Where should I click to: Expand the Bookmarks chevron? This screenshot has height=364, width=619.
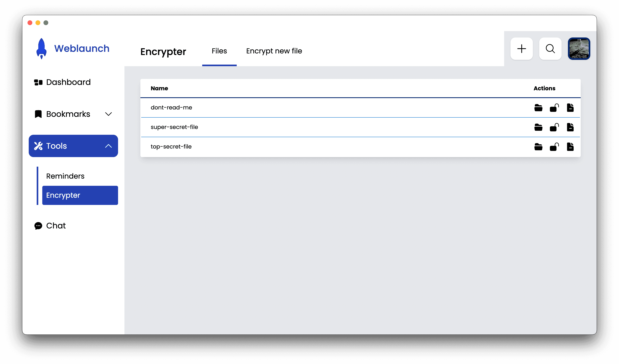pos(108,114)
